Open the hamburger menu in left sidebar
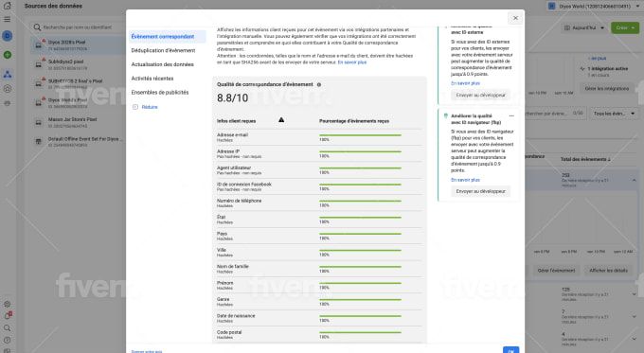644x353 pixels. tap(7, 19)
